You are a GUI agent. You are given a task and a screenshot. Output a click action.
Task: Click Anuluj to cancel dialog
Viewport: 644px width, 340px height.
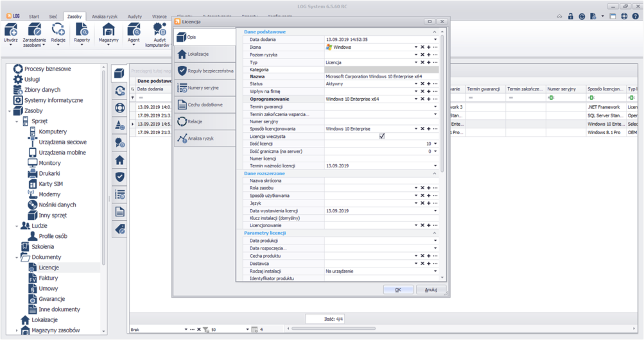click(x=431, y=289)
